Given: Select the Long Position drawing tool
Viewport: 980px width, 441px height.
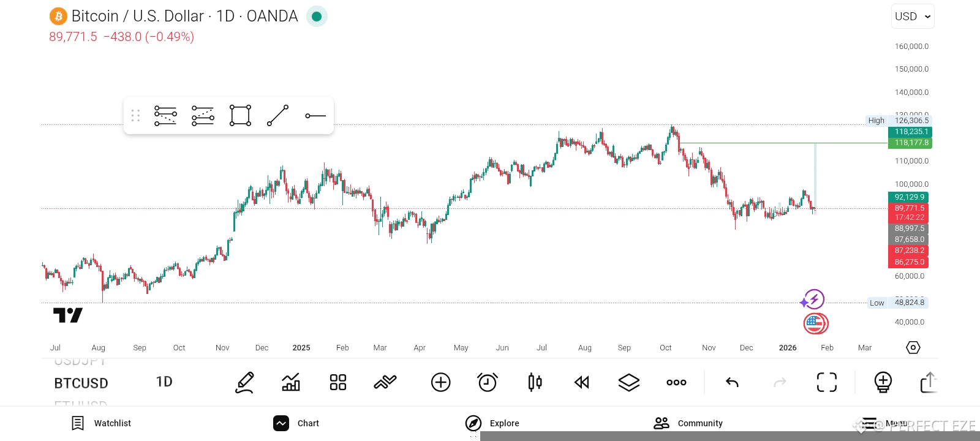Looking at the screenshot, I should (165, 115).
